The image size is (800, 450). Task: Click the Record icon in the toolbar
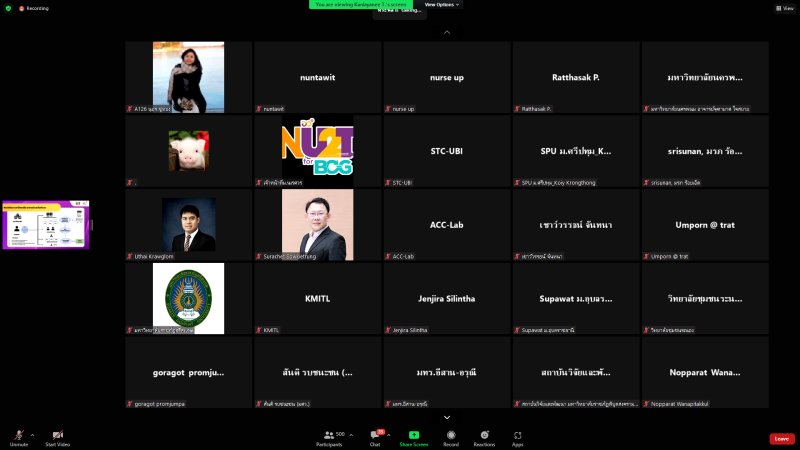pyautogui.click(x=451, y=435)
